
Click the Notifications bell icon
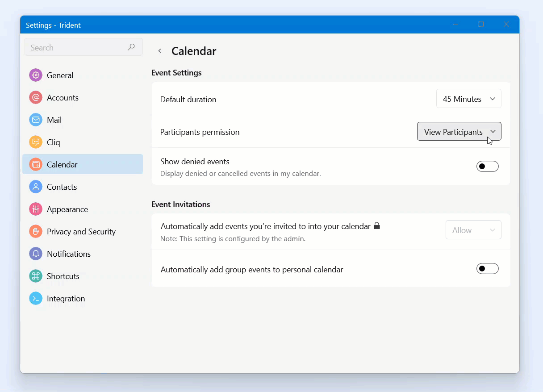point(36,254)
